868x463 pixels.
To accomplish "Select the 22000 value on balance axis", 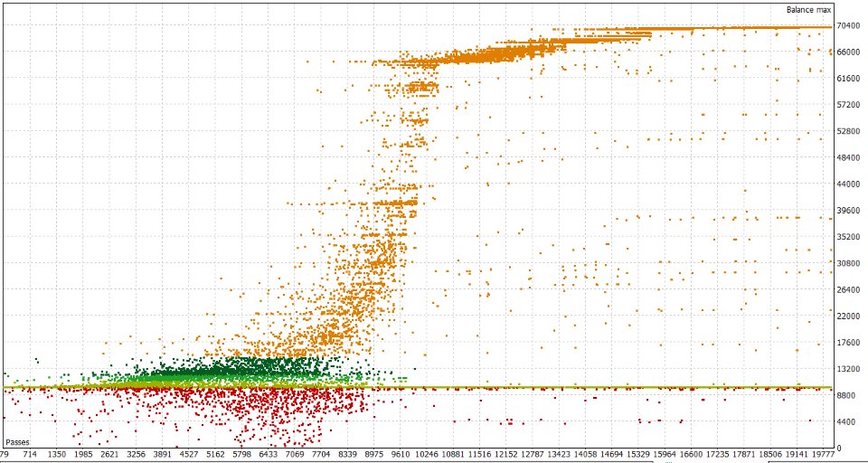I will pyautogui.click(x=847, y=316).
